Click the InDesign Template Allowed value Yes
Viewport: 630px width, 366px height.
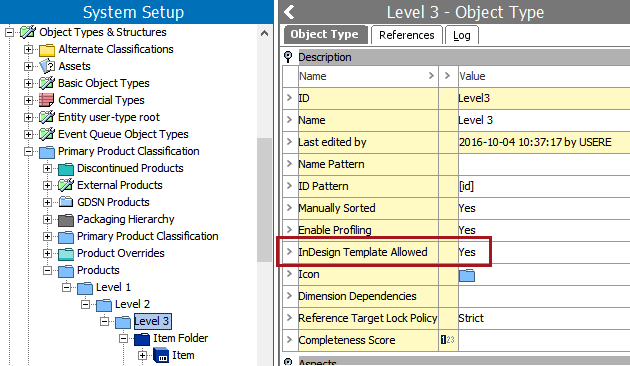coord(467,252)
